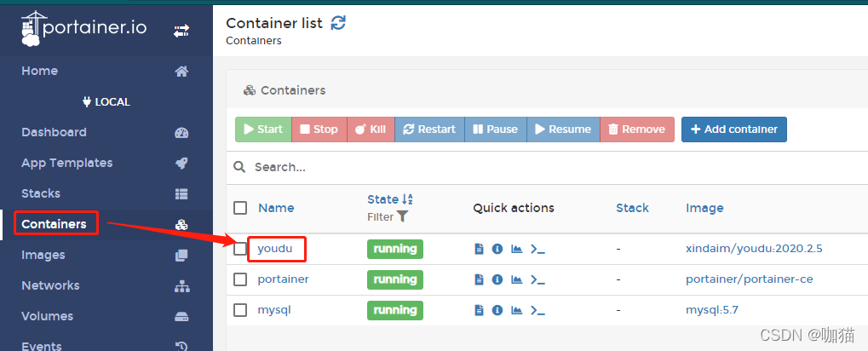Open console for mysql container
Screen dimensions: 868x351
(x=537, y=311)
